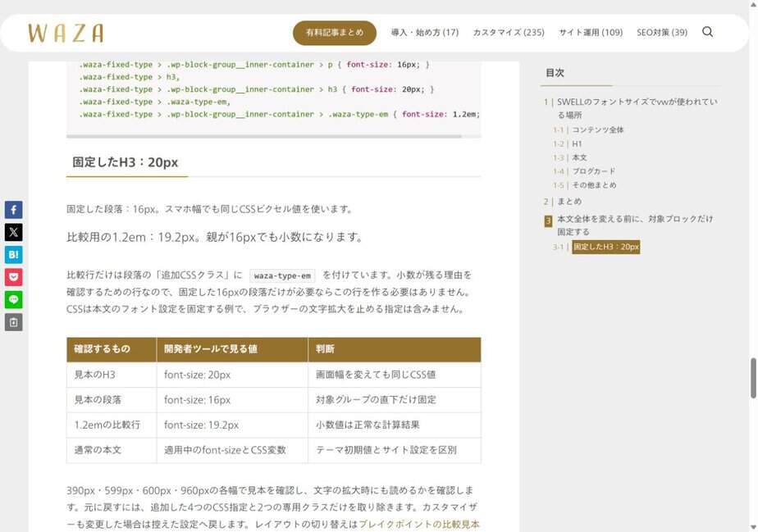758x532 pixels.
Task: Copy the page URL clipboard icon
Action: pos(13,322)
